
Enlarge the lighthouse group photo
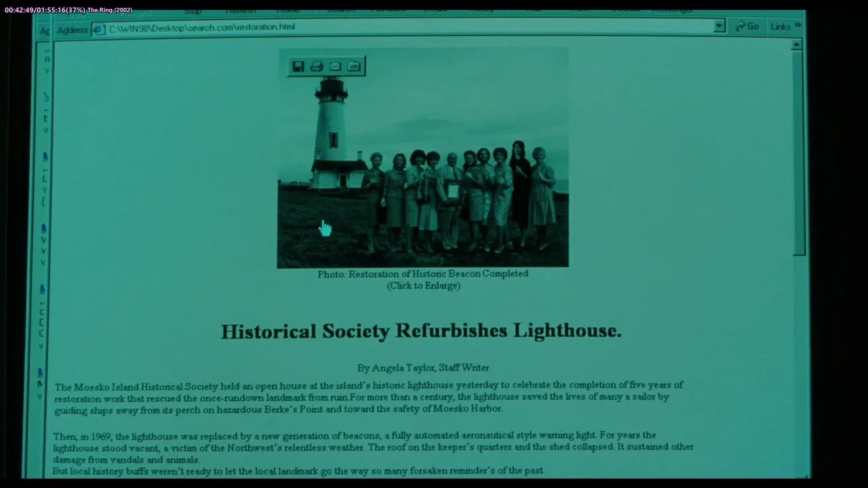coord(422,158)
